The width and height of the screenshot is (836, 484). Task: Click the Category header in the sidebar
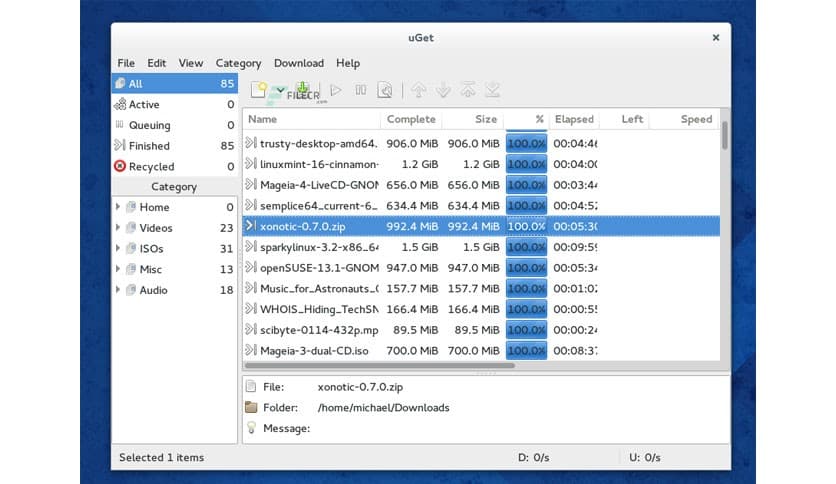click(x=174, y=187)
